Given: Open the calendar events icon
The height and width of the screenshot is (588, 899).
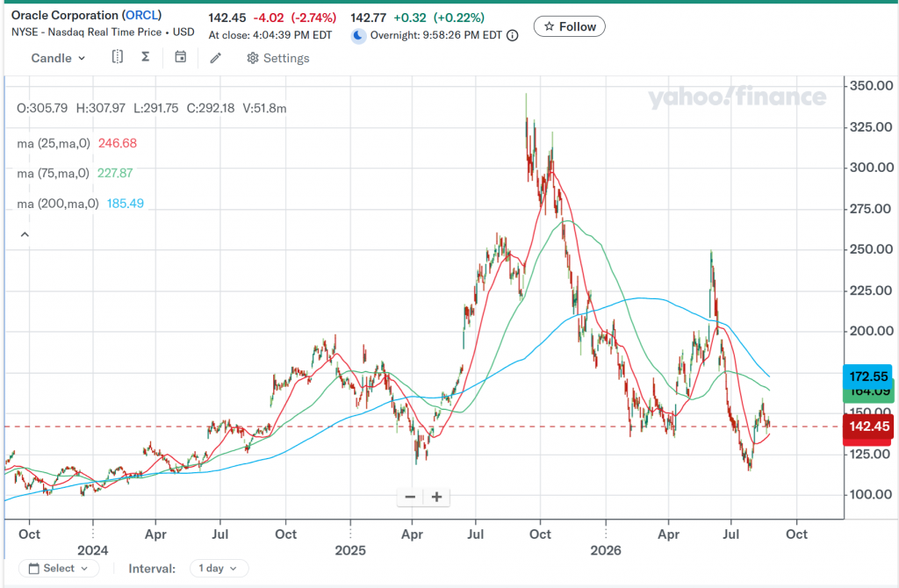Looking at the screenshot, I should [181, 57].
